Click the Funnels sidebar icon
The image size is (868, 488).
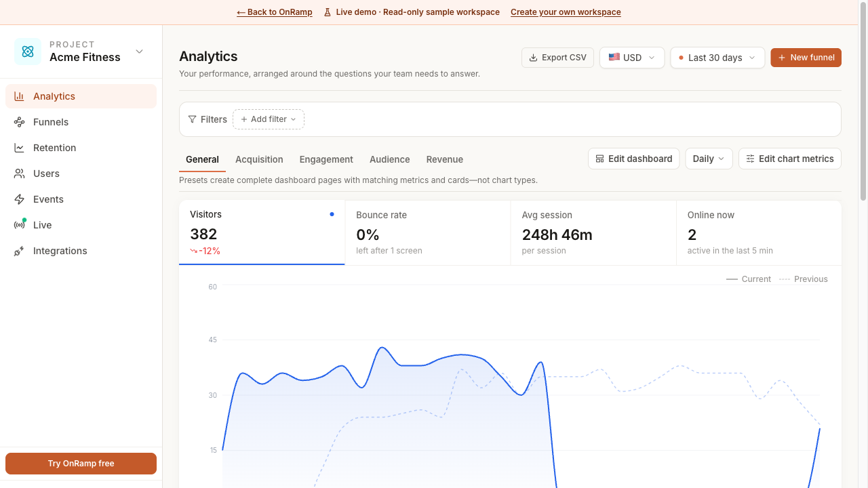20,122
